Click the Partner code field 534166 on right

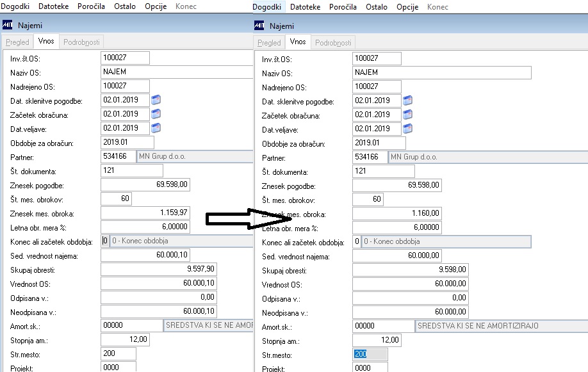point(370,157)
